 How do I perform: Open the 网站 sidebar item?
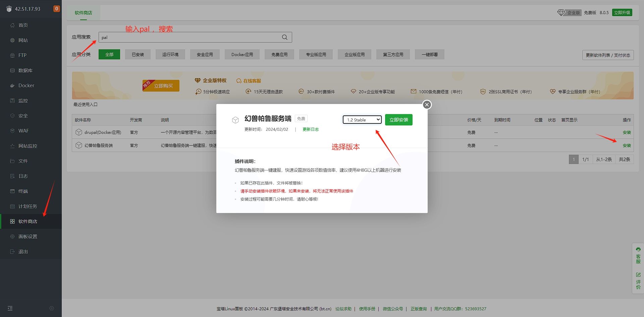click(23, 40)
